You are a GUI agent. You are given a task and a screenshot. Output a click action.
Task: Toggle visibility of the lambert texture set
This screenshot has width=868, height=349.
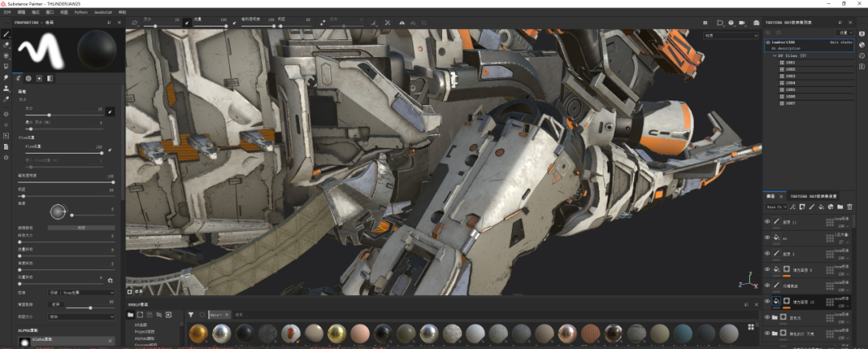[x=768, y=42]
